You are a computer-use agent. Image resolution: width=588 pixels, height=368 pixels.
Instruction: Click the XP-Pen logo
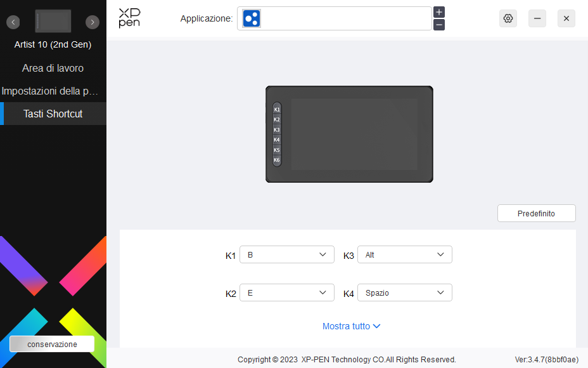pyautogui.click(x=129, y=18)
